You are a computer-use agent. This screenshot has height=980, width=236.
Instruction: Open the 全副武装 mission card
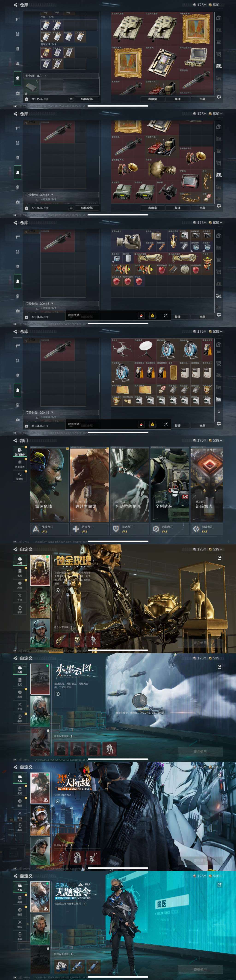click(x=170, y=485)
